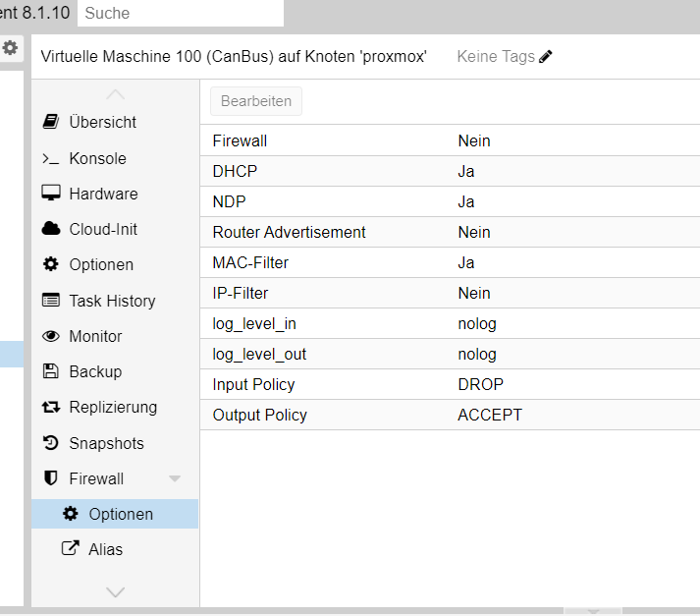Click the Suche search field
700x616 pixels.
tap(180, 13)
